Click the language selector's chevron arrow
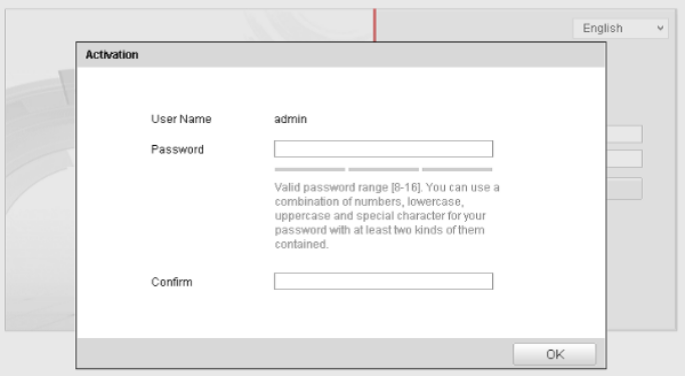The height and width of the screenshot is (376, 685). click(x=660, y=28)
